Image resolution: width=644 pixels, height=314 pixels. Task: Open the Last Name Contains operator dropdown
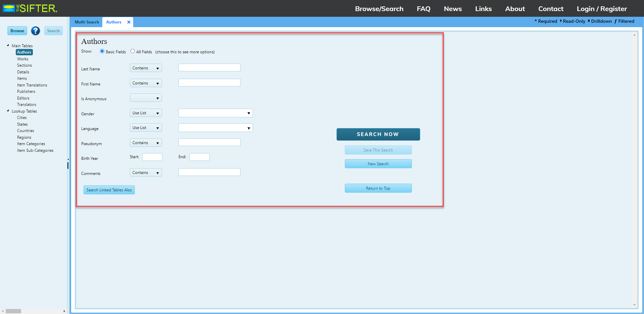(x=146, y=68)
